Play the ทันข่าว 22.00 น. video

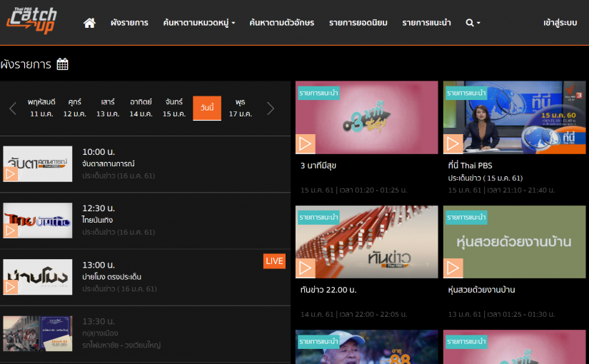[306, 268]
